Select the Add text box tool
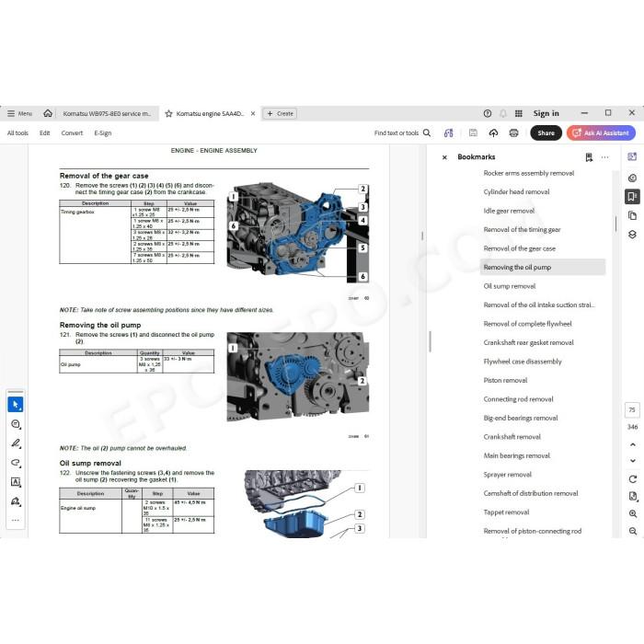This screenshot has width=644, height=644. [x=16, y=482]
